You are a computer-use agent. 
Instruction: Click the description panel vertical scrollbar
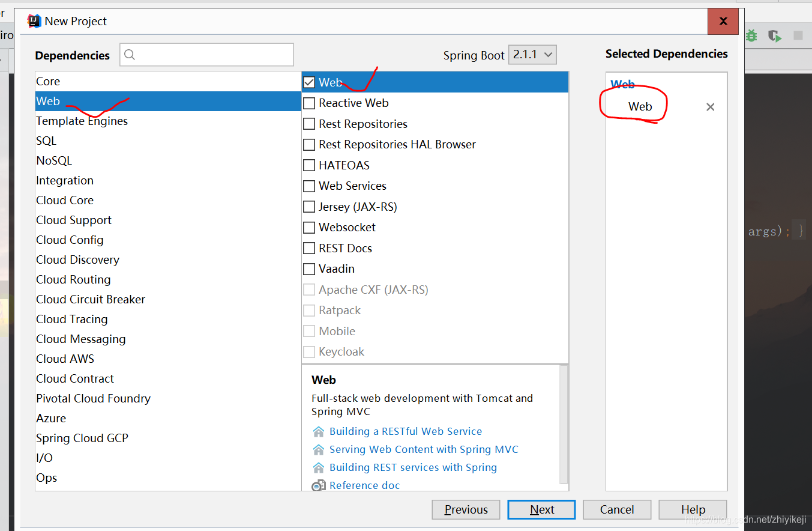click(x=564, y=423)
